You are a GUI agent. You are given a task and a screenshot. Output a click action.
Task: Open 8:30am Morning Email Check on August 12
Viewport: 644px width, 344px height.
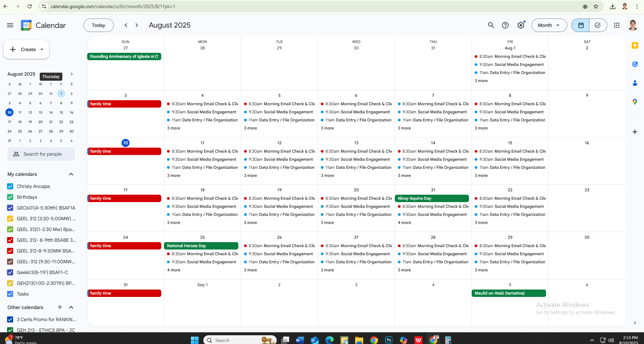tap(279, 151)
